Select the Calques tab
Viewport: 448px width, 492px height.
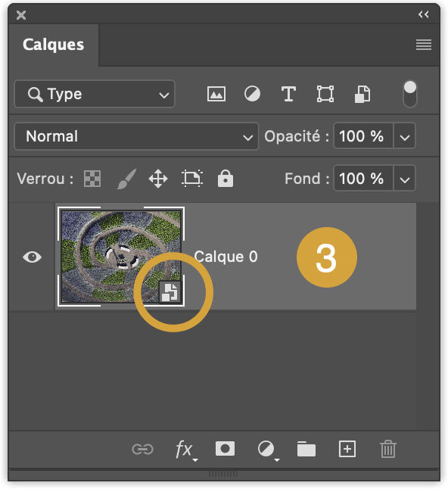(x=53, y=45)
